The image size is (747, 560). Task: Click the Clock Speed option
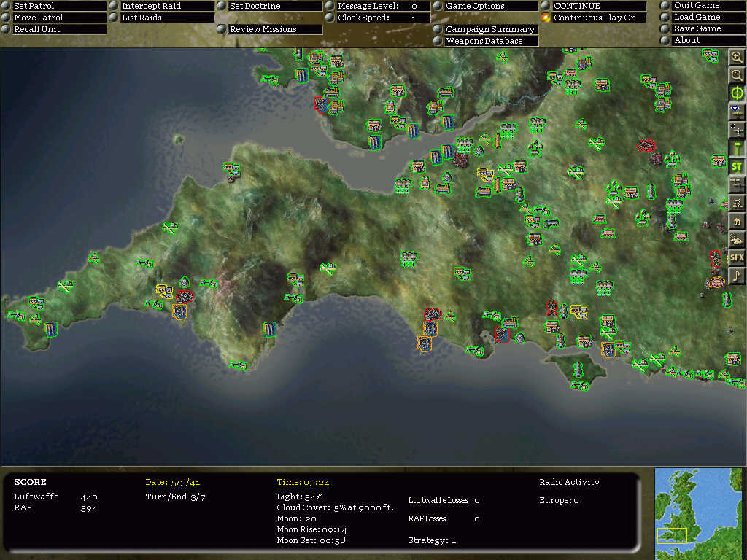(378, 17)
